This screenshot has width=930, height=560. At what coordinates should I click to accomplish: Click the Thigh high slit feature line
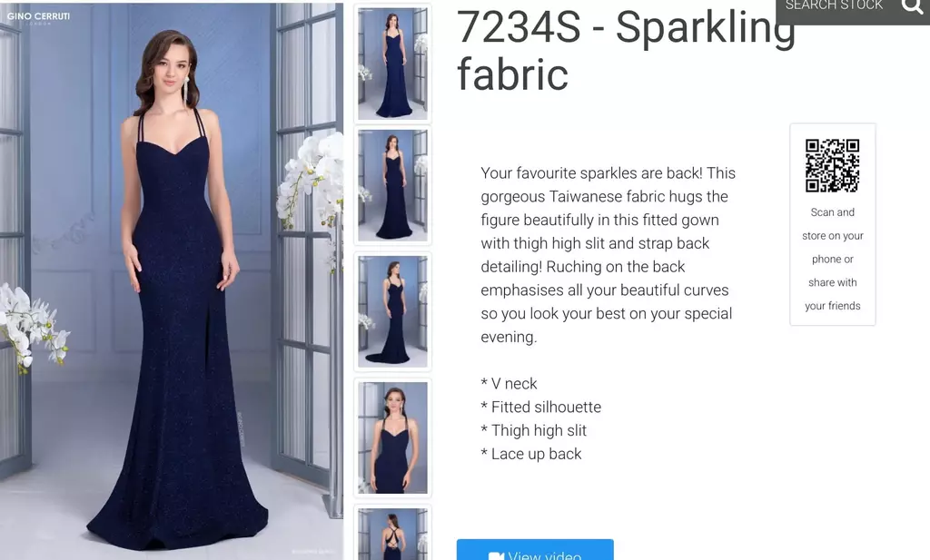tap(533, 430)
